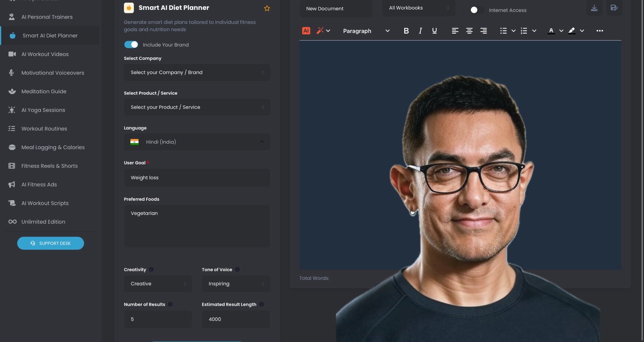The height and width of the screenshot is (342, 644).
Task: Open the Creativity dropdown set to Creative
Action: tap(158, 284)
